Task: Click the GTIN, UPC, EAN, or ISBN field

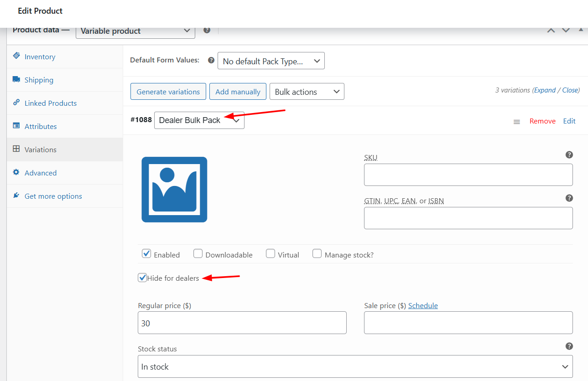Action: [x=468, y=218]
